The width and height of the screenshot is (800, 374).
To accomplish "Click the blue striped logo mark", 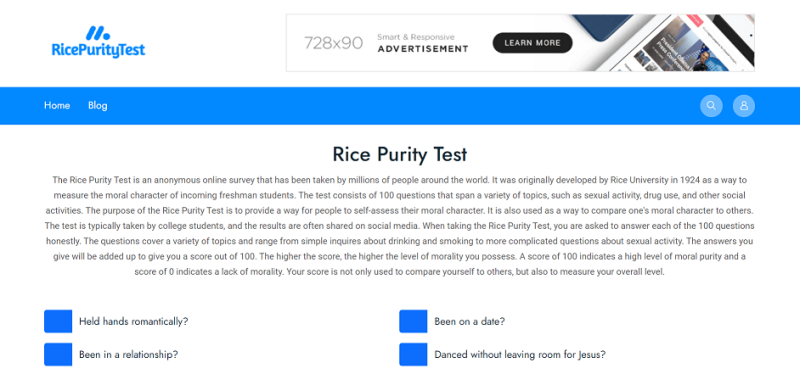I will click(97, 33).
